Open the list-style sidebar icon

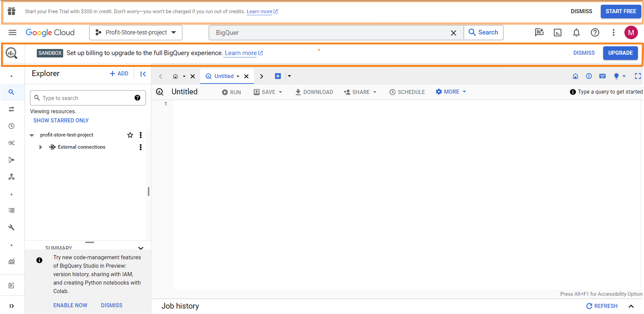point(11,210)
